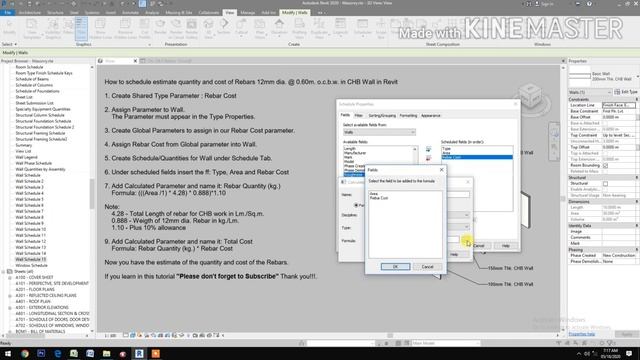Open Revit from the Windows taskbar
Viewport: 640px width, 360px height.
[x=139, y=353]
